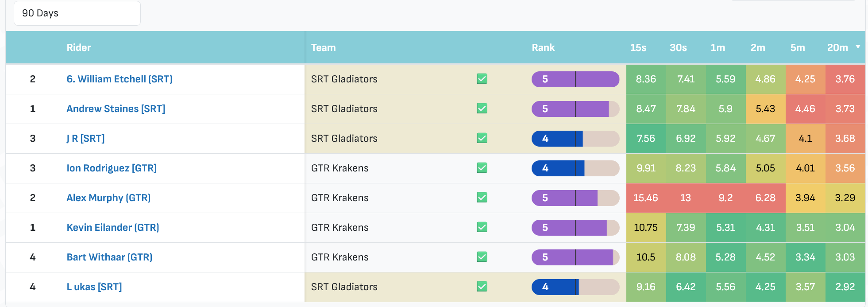Image resolution: width=868 pixels, height=307 pixels.
Task: Sort by the Rank column header
Action: click(543, 47)
